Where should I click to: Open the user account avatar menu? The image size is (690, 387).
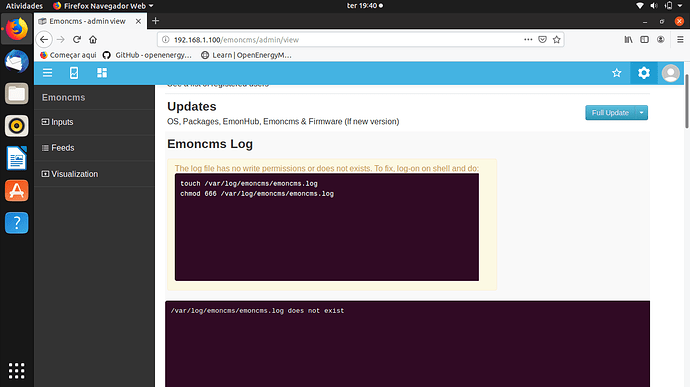click(671, 73)
